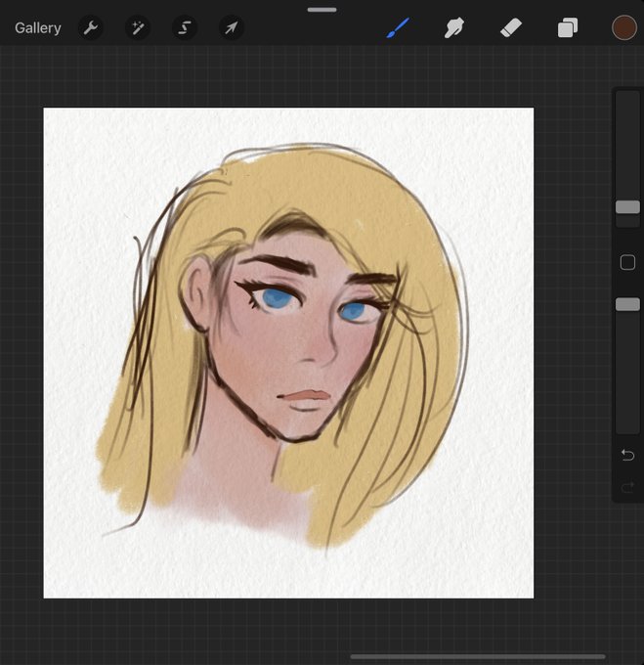Tap the square modify button in sidebar

(627, 262)
